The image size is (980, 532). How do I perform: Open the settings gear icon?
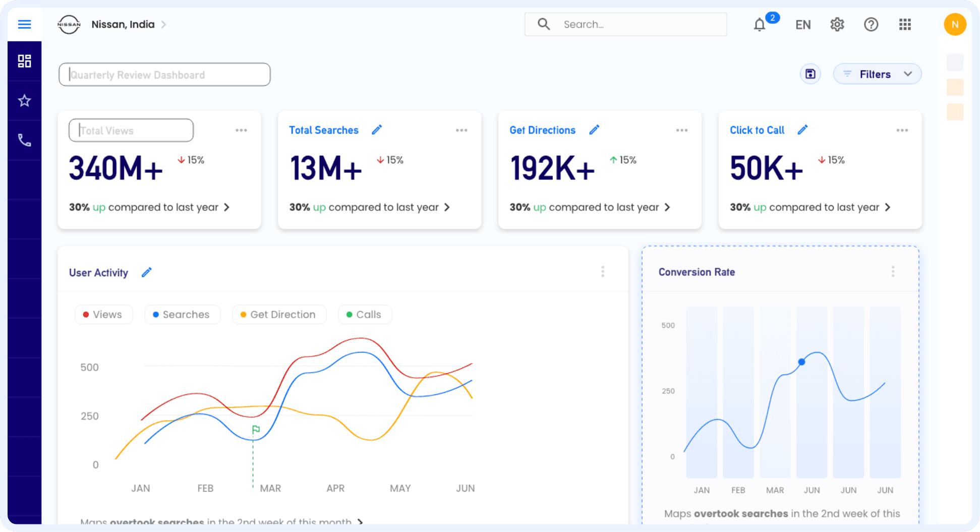coord(837,24)
